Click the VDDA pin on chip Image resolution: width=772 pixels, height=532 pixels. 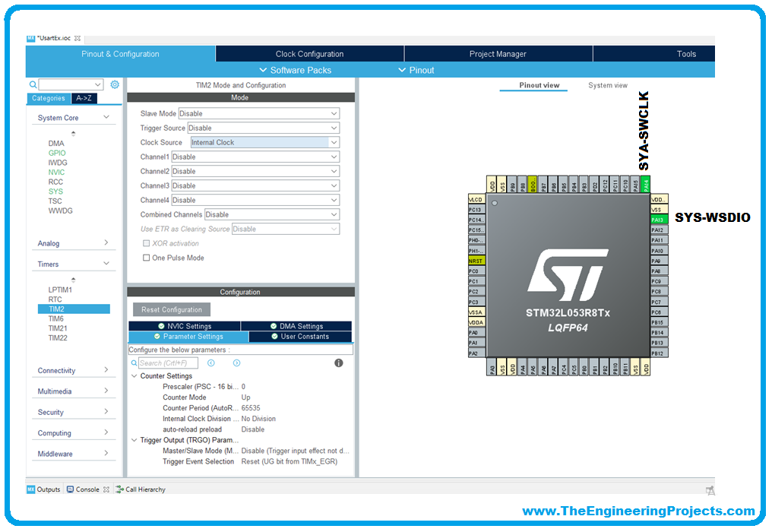(476, 322)
